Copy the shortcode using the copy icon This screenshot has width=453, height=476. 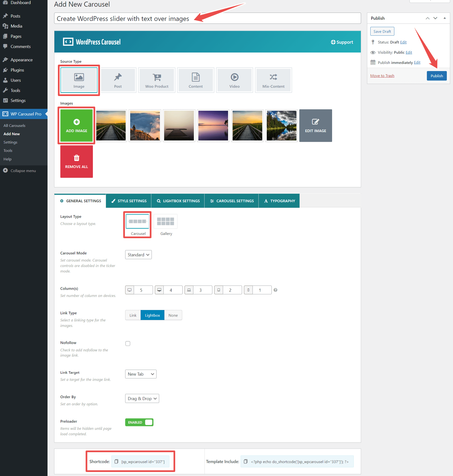(x=117, y=461)
